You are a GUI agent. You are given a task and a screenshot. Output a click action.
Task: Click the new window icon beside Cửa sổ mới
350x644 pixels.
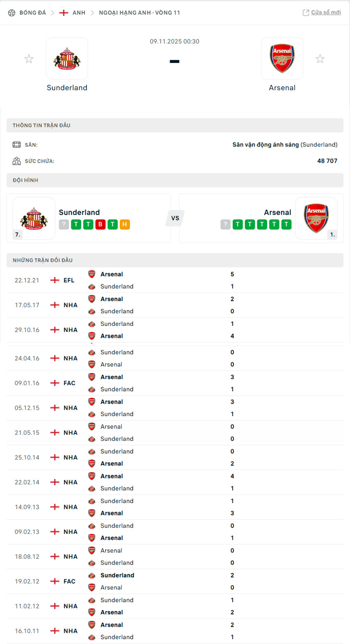pyautogui.click(x=306, y=12)
